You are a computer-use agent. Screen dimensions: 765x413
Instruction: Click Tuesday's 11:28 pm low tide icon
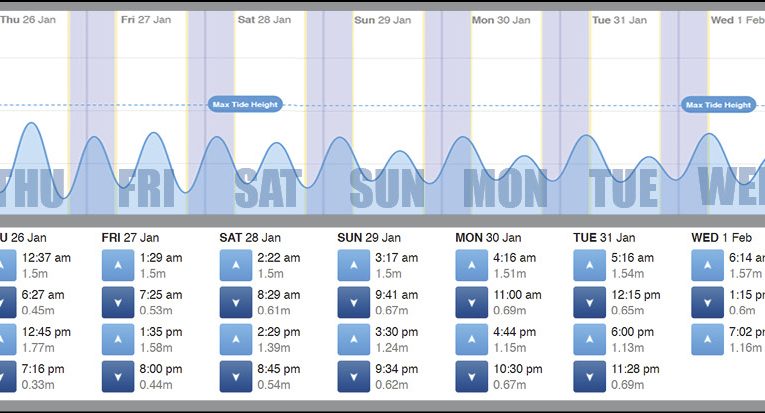[x=589, y=376]
